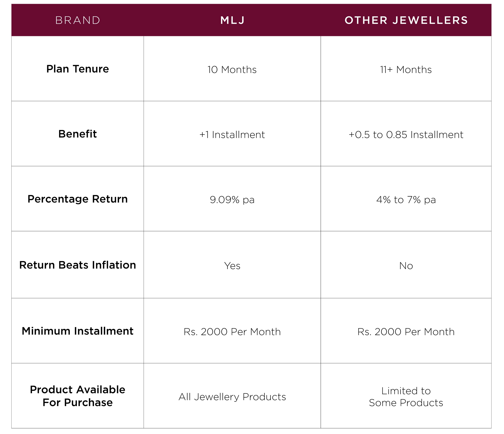Click the Plan Tenure row label
Viewport: 504px width, 434px height.
(78, 69)
